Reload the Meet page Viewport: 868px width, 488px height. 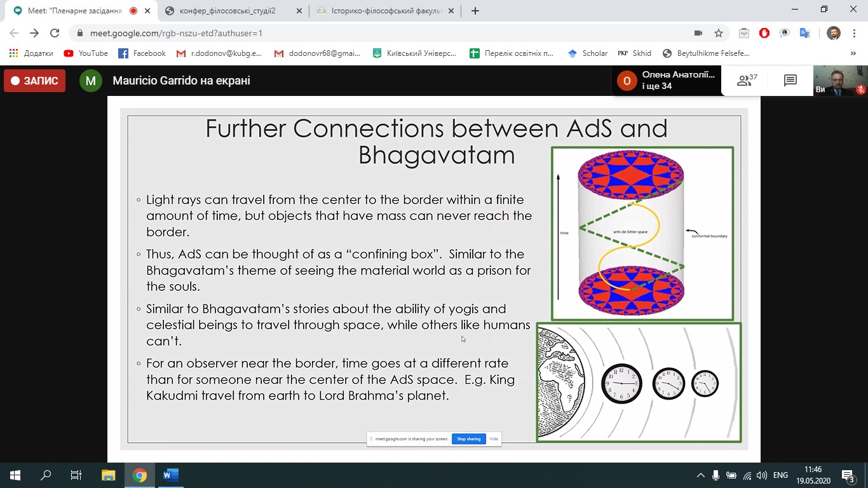[55, 33]
